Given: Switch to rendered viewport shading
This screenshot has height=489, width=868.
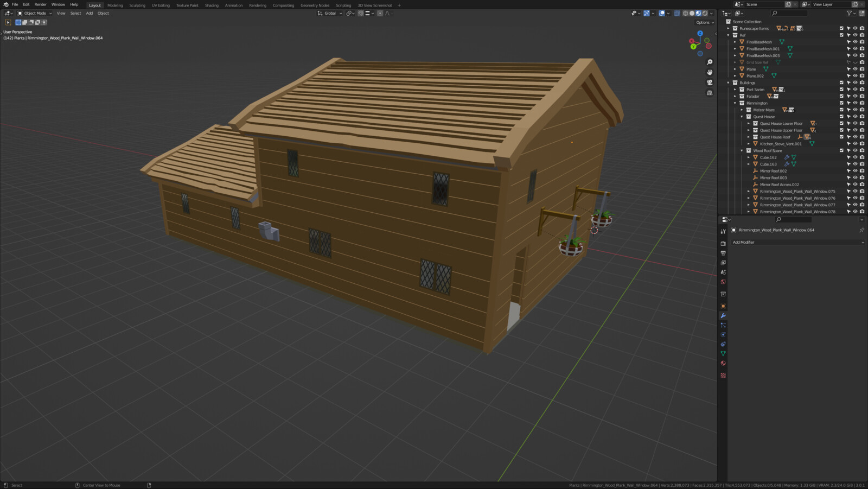Looking at the screenshot, I should pos(705,13).
